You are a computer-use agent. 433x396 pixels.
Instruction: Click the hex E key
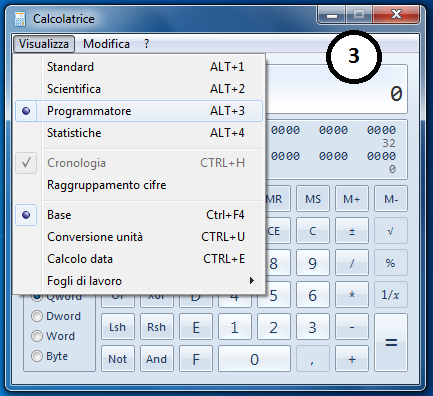click(196, 327)
